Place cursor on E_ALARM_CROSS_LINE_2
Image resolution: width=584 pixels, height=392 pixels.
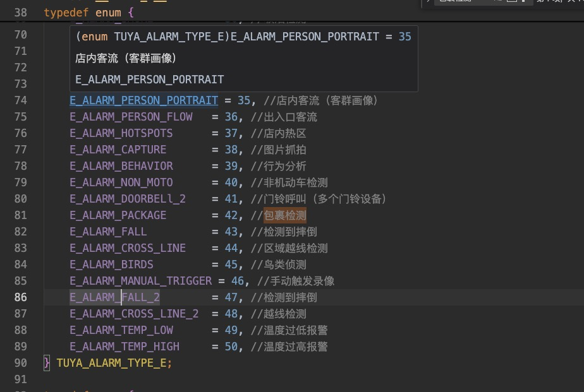click(134, 314)
